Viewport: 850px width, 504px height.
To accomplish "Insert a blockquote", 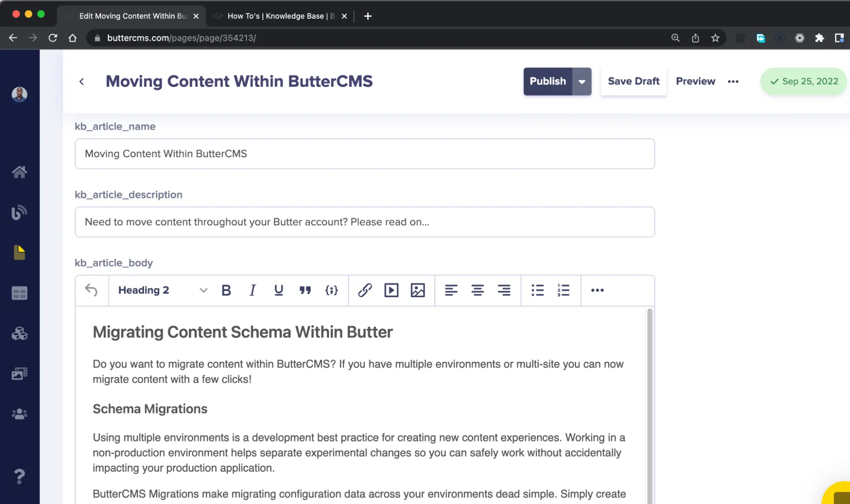I will point(305,290).
